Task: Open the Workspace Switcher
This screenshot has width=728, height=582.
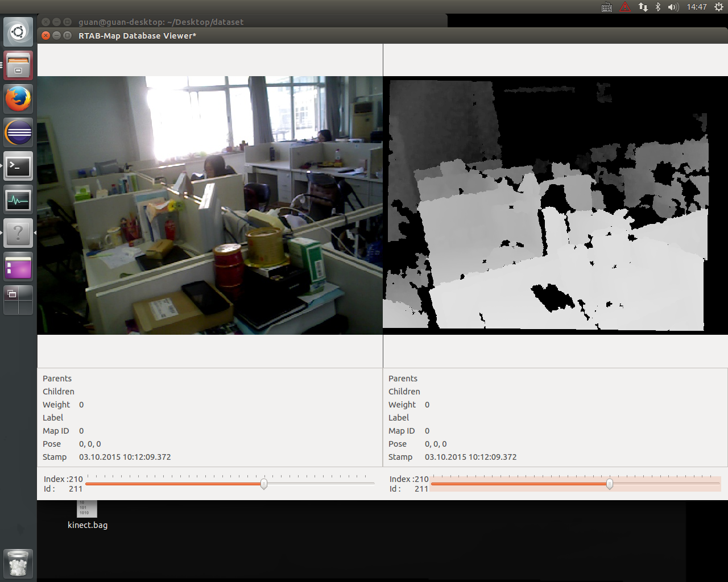Action: (18, 300)
